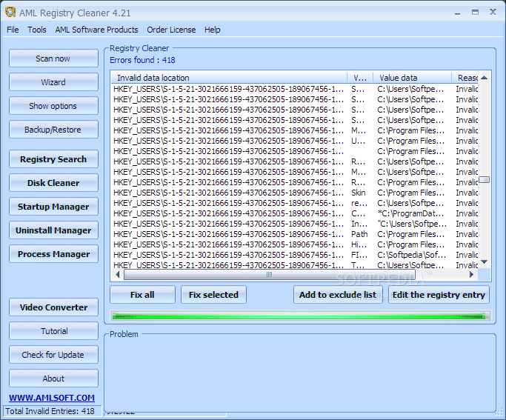Open Uninstall Manager
The height and width of the screenshot is (420, 506).
pyautogui.click(x=53, y=230)
